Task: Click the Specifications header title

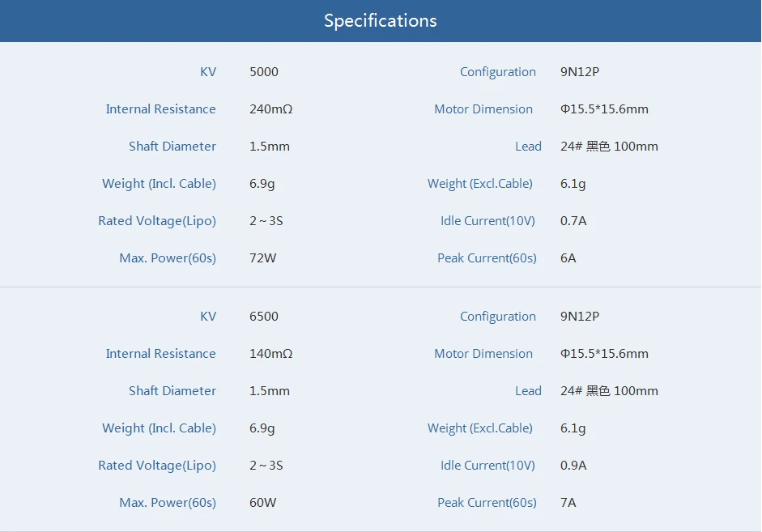Action: pos(380,21)
